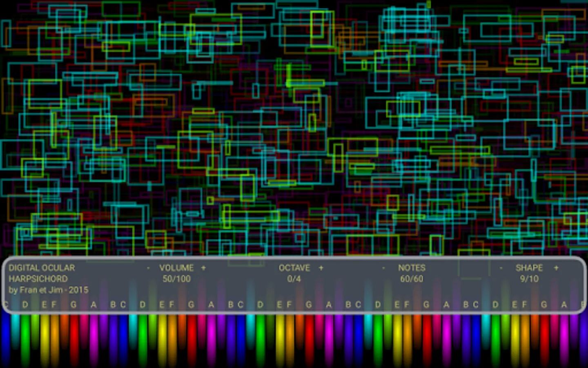This screenshot has height=368, width=588.
Task: Decrease volume with the minus button
Action: (x=148, y=268)
